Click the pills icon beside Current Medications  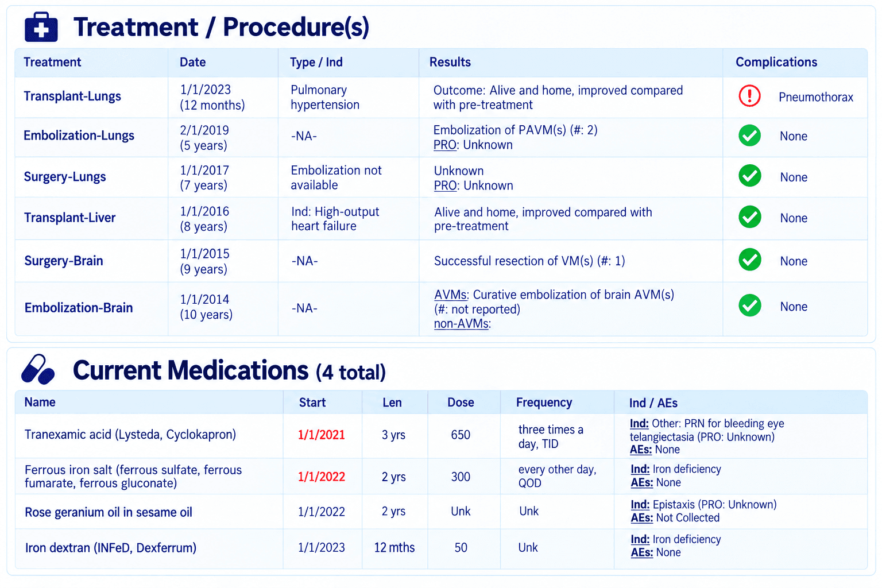click(x=38, y=369)
